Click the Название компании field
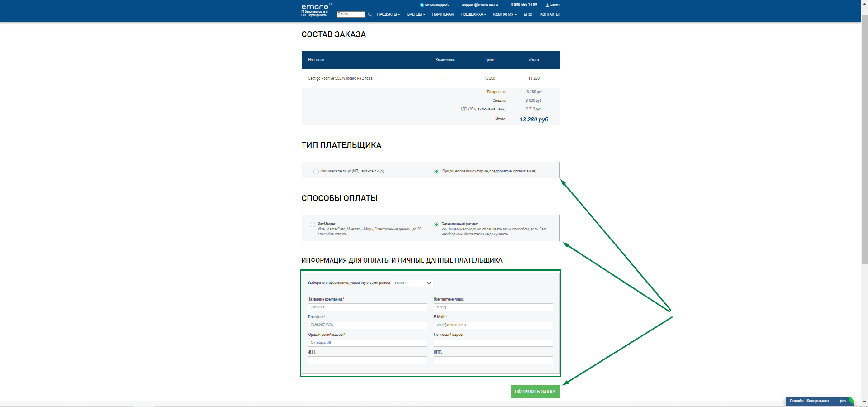 [367, 307]
